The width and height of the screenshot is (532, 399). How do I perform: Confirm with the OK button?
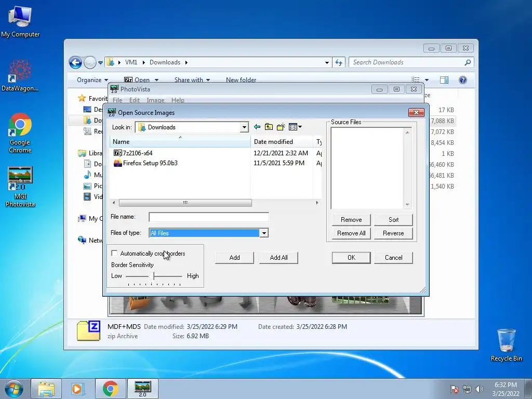(x=351, y=258)
